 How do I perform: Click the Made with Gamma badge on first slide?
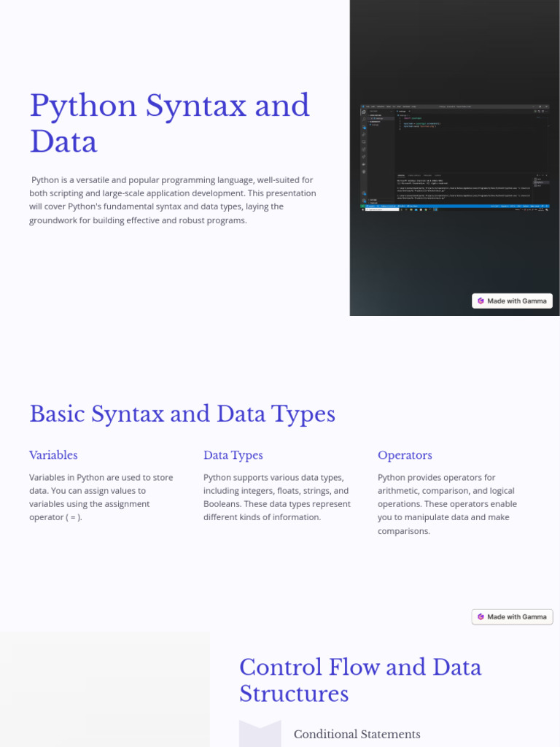[512, 301]
